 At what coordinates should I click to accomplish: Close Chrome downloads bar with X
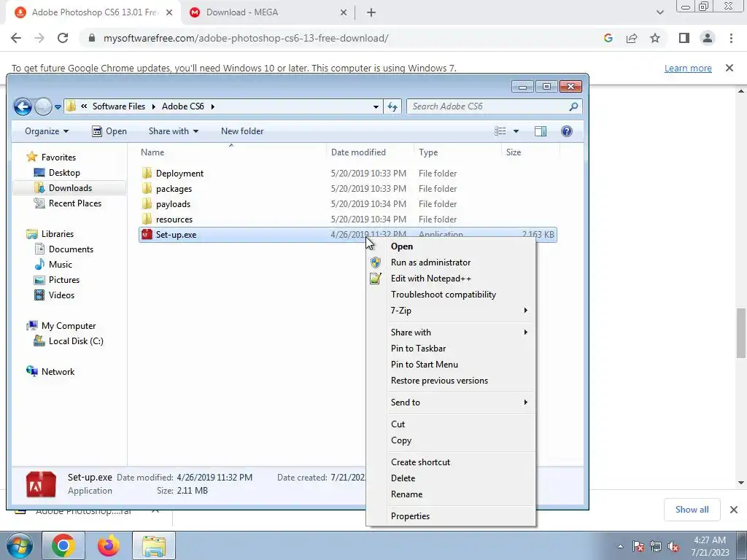point(734,510)
